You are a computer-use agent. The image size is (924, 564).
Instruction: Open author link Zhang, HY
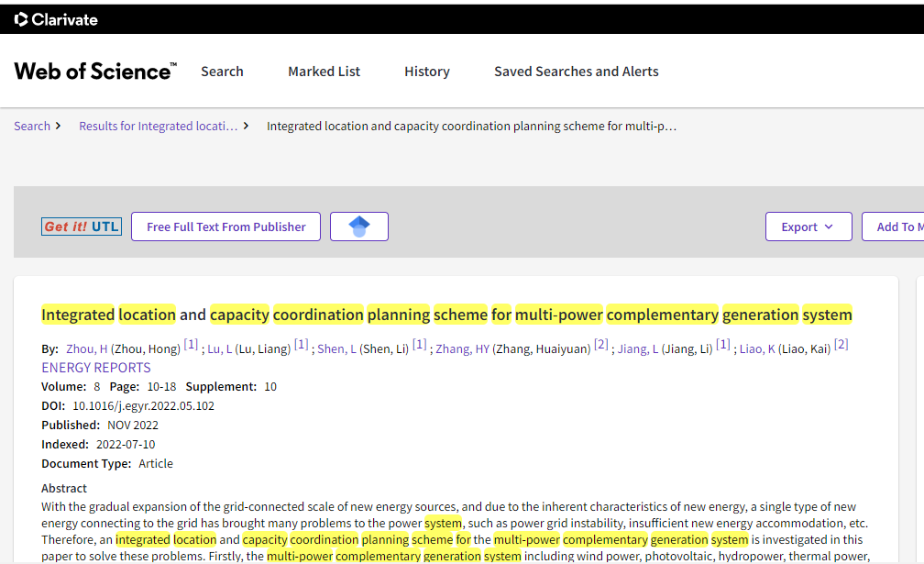coord(463,348)
